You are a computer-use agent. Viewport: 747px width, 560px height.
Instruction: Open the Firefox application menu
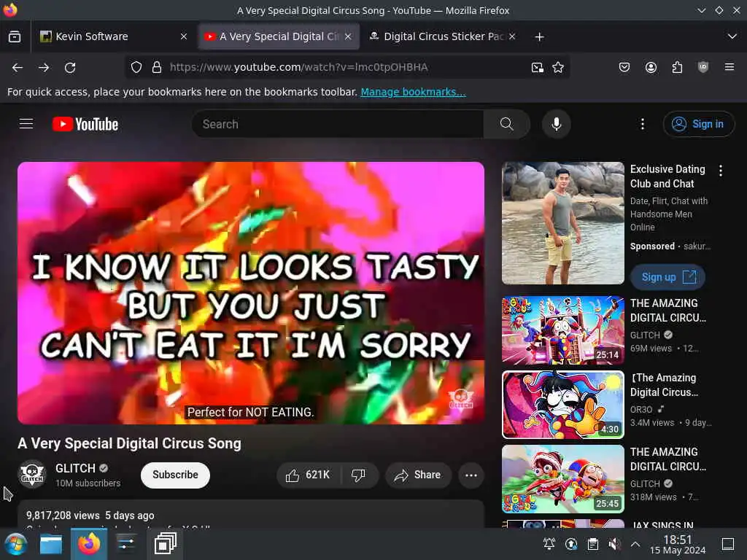[729, 68]
